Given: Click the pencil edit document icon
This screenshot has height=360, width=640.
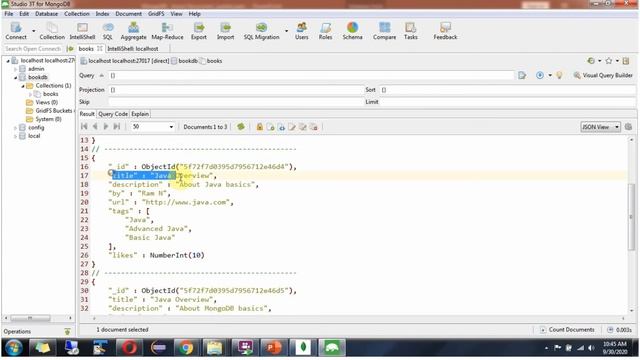Looking at the screenshot, I should click(x=292, y=127).
